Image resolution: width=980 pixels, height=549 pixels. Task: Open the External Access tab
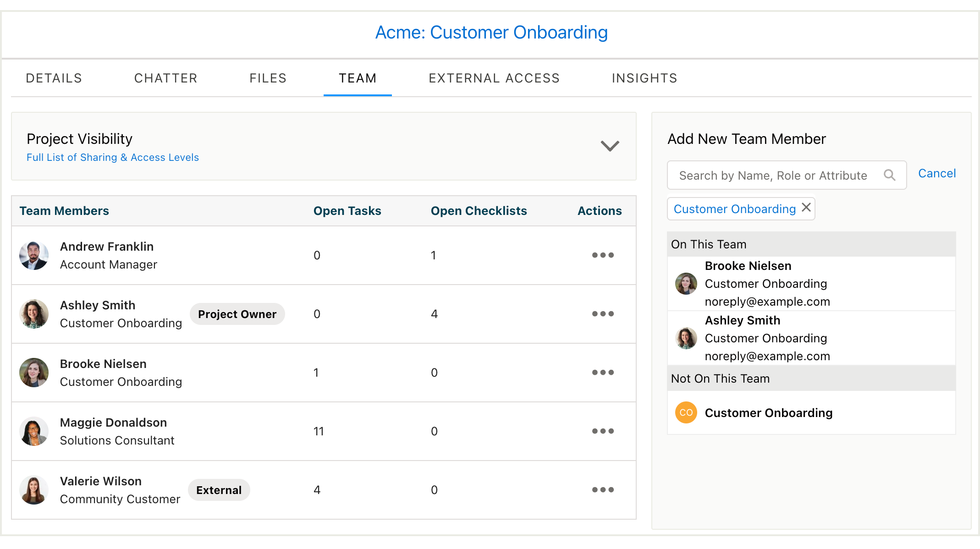pyautogui.click(x=494, y=78)
